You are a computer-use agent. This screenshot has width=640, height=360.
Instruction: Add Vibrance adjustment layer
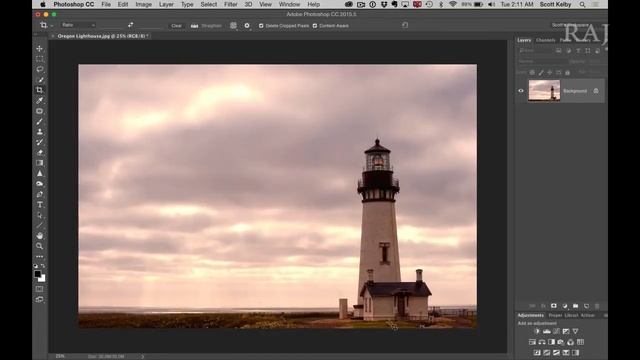click(576, 331)
